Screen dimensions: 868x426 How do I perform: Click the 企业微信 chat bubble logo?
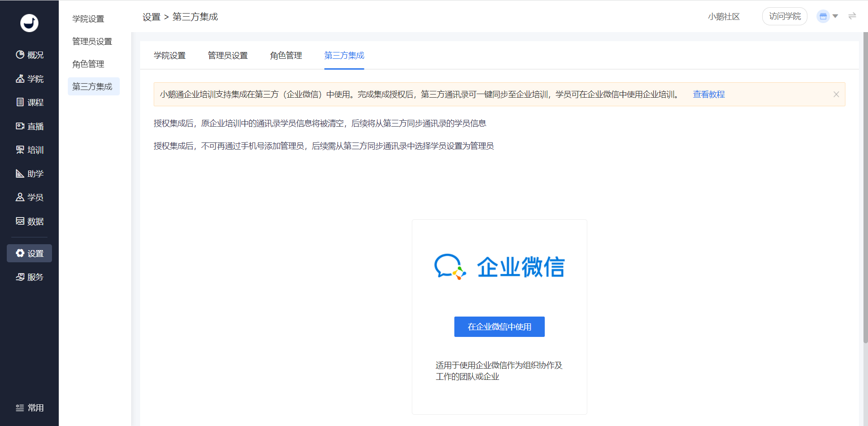pyautogui.click(x=450, y=267)
